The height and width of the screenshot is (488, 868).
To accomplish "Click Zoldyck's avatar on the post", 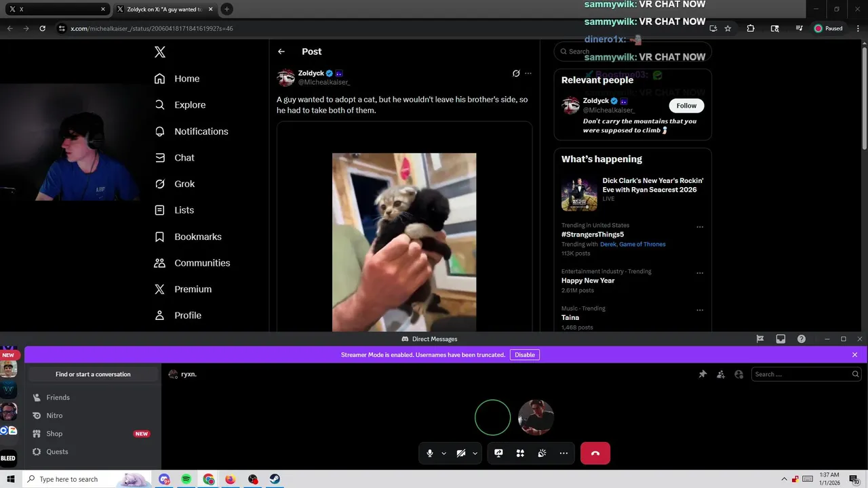I will (x=285, y=77).
